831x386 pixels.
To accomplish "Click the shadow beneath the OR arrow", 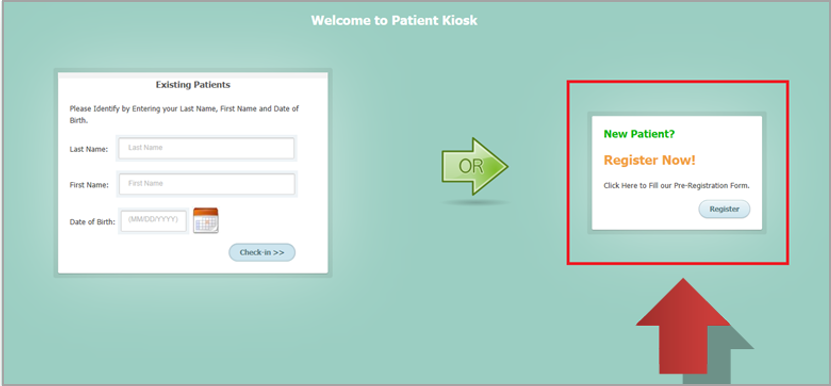I will [x=475, y=203].
